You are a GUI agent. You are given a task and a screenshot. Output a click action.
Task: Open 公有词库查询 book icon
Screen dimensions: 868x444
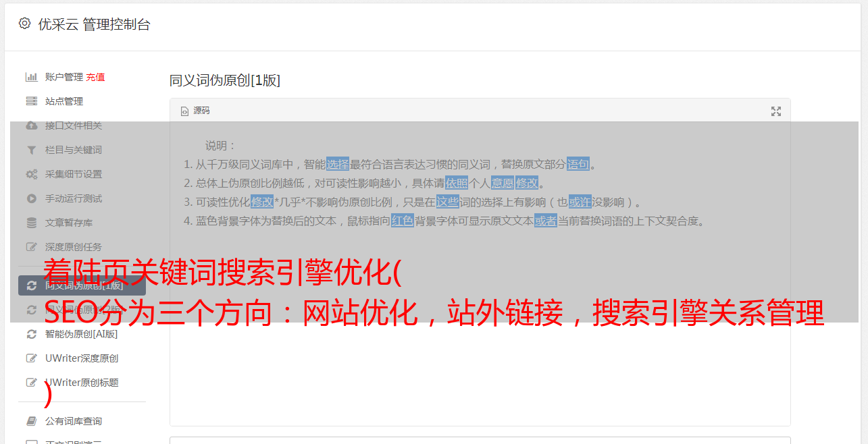click(31, 421)
